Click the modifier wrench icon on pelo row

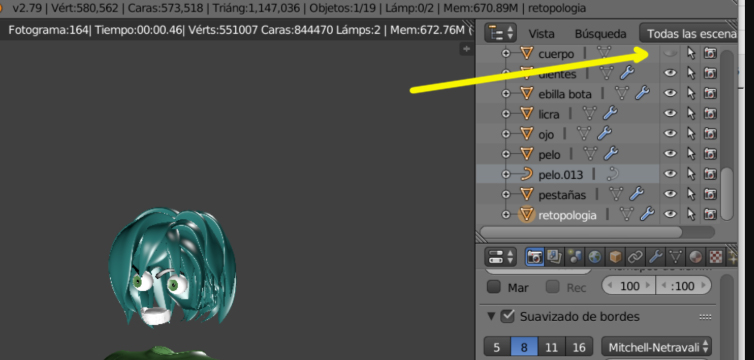click(611, 154)
